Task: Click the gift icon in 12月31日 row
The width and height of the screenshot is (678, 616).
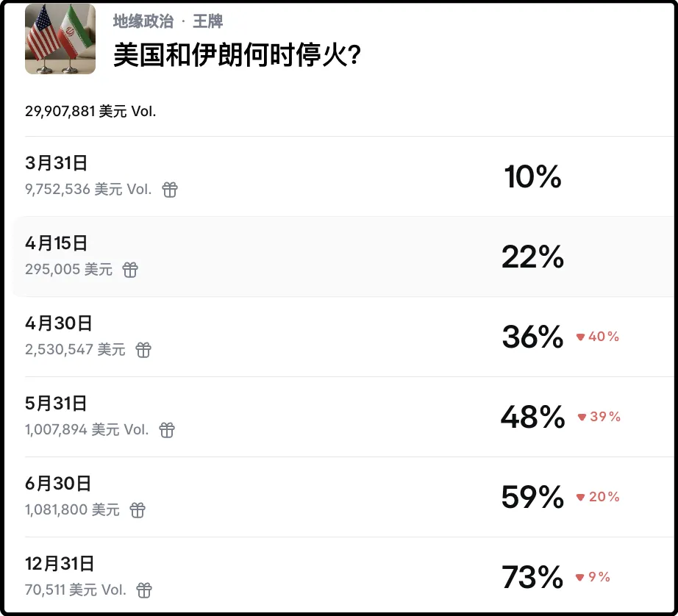Action: (x=145, y=590)
